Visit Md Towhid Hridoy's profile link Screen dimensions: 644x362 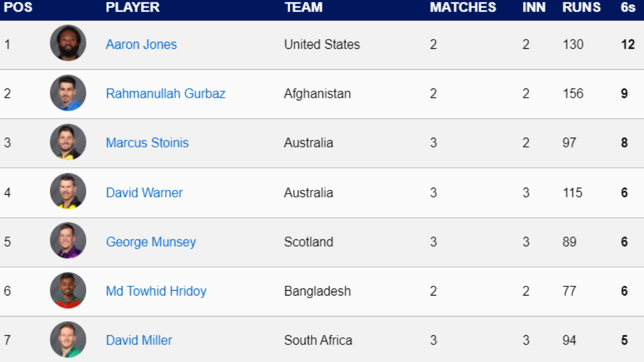pyautogui.click(x=156, y=291)
